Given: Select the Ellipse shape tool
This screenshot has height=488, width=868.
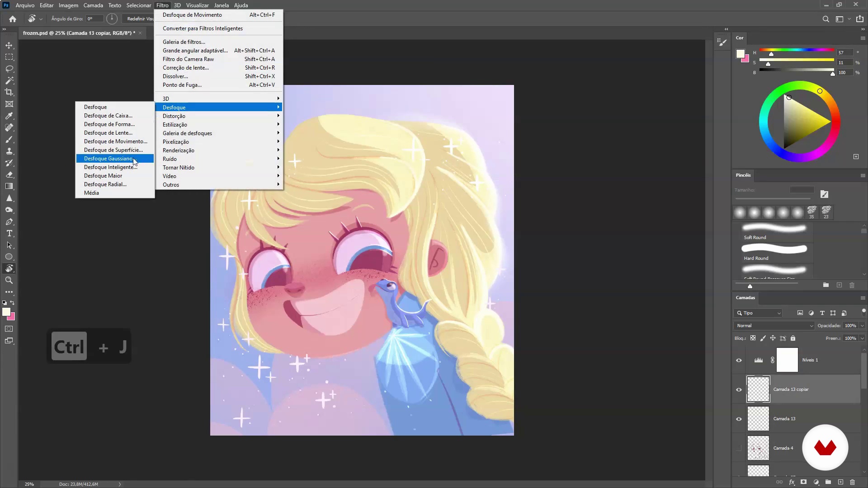Looking at the screenshot, I should (9, 257).
